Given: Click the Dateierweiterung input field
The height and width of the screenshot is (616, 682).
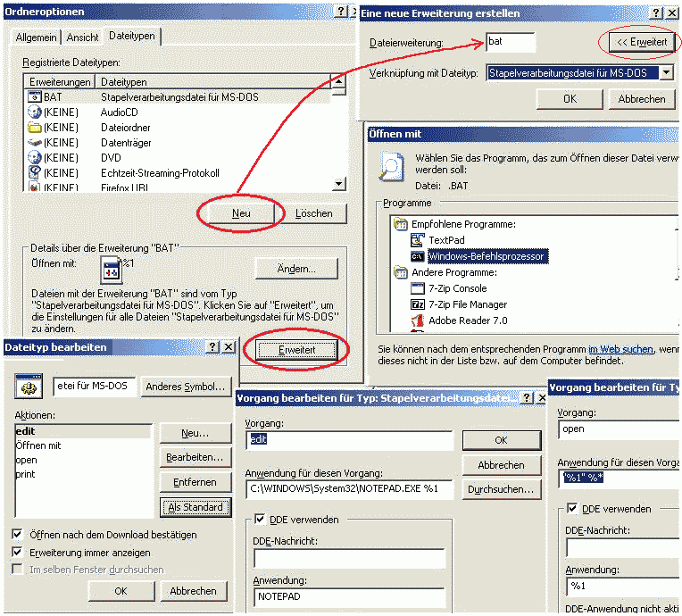Looking at the screenshot, I should click(x=510, y=42).
